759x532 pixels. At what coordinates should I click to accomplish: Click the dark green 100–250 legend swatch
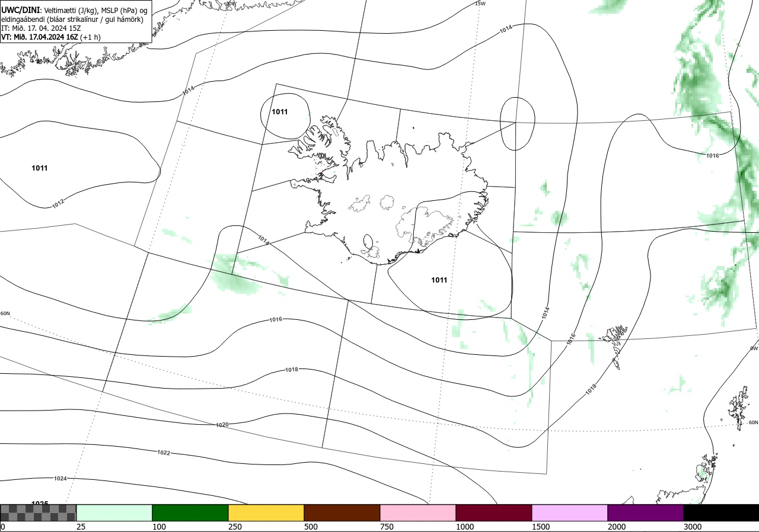click(x=190, y=512)
